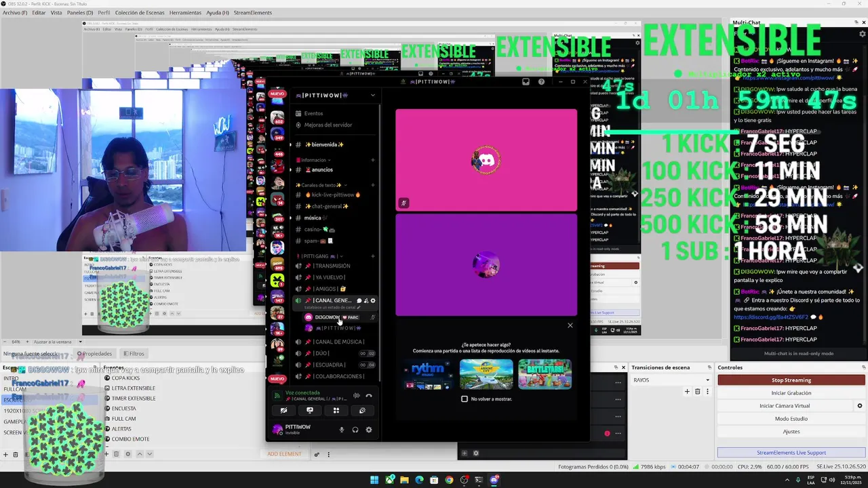The image size is (868, 488).
Task: Open Discord activities launcher button
Action: 336,410
